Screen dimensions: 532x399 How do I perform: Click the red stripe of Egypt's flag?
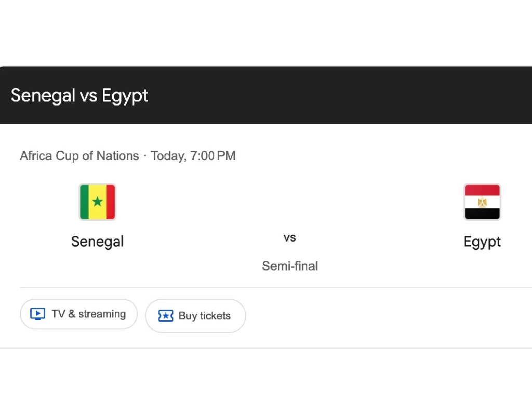(x=482, y=190)
